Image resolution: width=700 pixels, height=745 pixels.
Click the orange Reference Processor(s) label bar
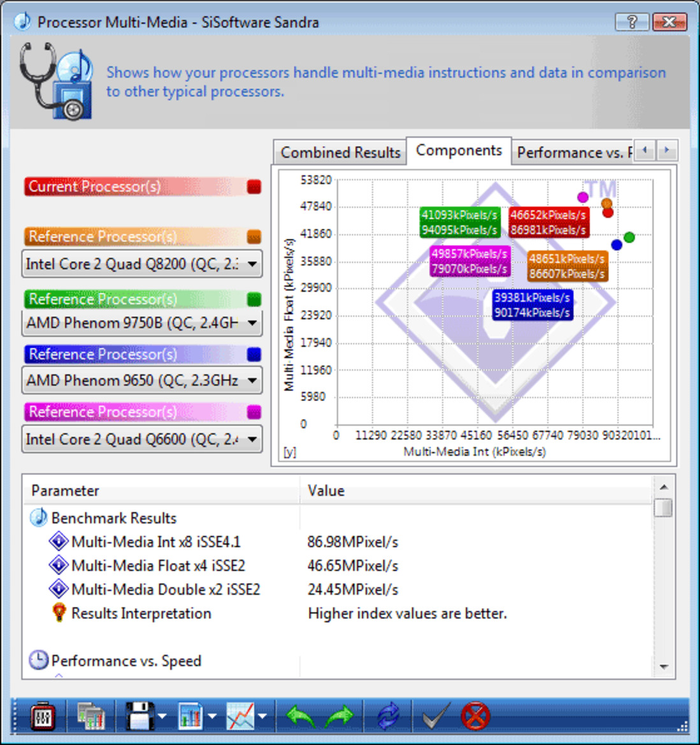coord(136,236)
